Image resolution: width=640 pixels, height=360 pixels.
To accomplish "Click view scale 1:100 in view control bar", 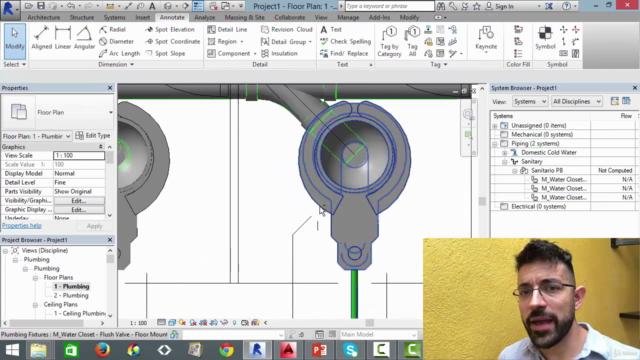I will (138, 323).
